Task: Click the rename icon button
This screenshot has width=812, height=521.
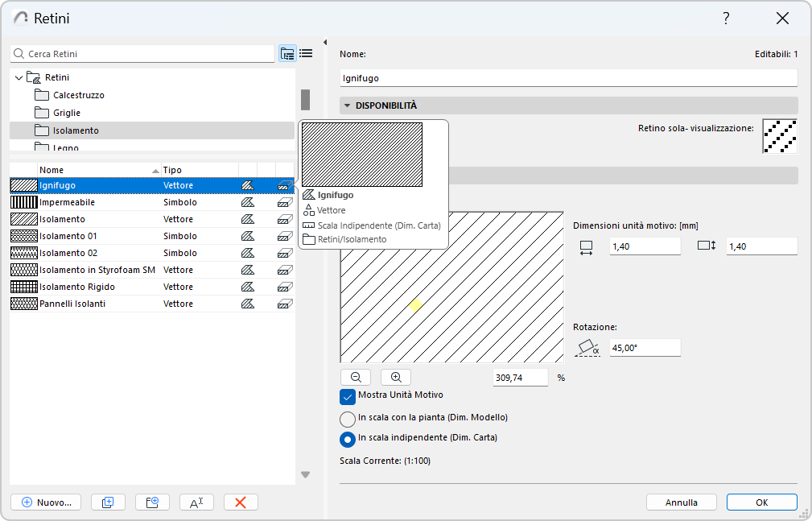Action: pyautogui.click(x=196, y=502)
